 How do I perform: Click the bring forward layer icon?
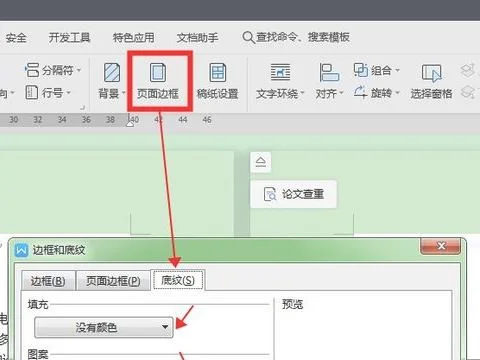[467, 70]
